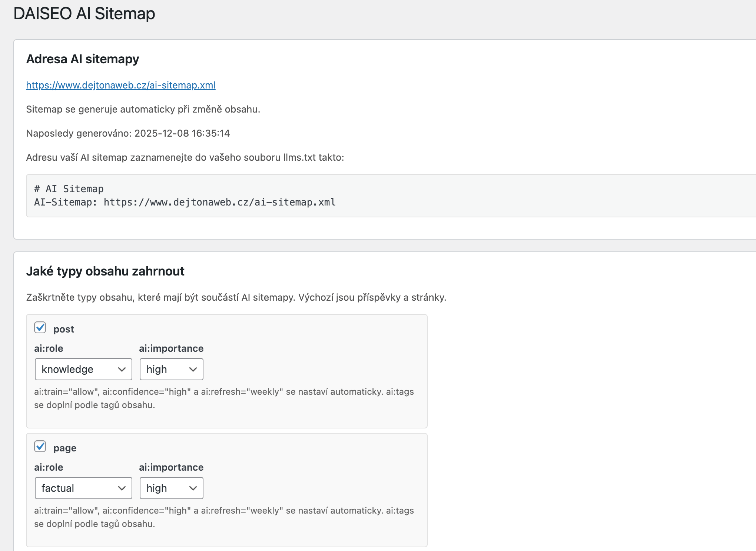
Task: Open page ai:importance dropdown
Action: [x=171, y=488]
